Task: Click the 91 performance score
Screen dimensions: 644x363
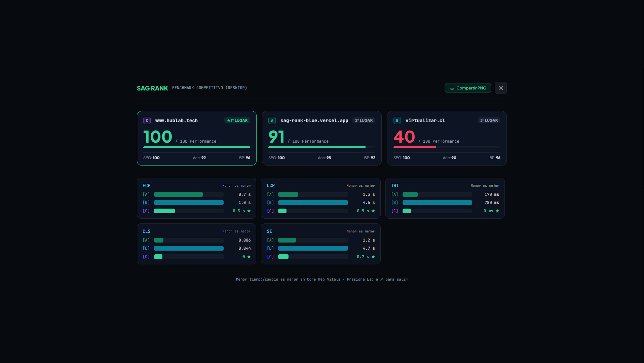Action: (x=276, y=137)
